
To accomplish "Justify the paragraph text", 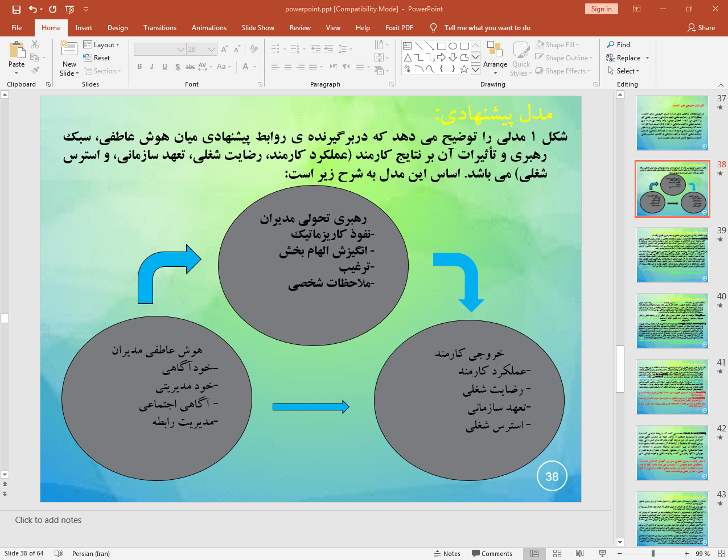I will tap(313, 67).
